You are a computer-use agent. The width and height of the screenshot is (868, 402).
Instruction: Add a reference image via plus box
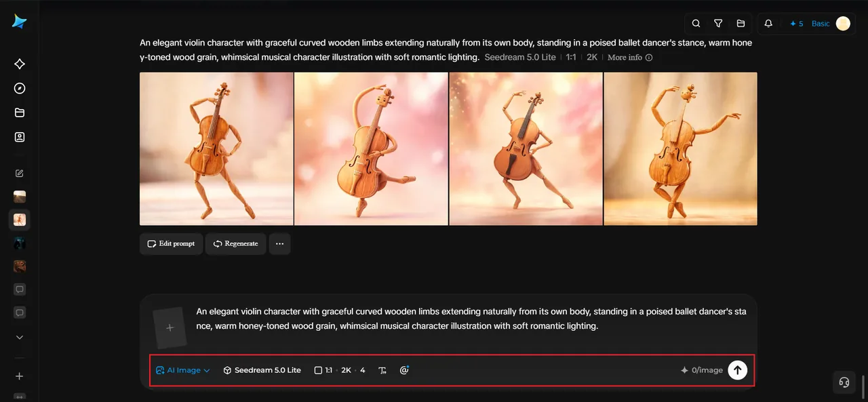[170, 328]
